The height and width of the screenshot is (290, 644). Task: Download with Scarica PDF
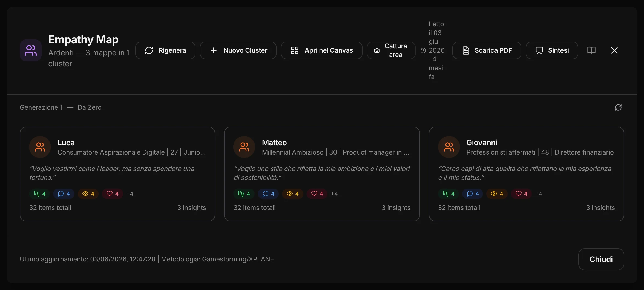coord(487,50)
